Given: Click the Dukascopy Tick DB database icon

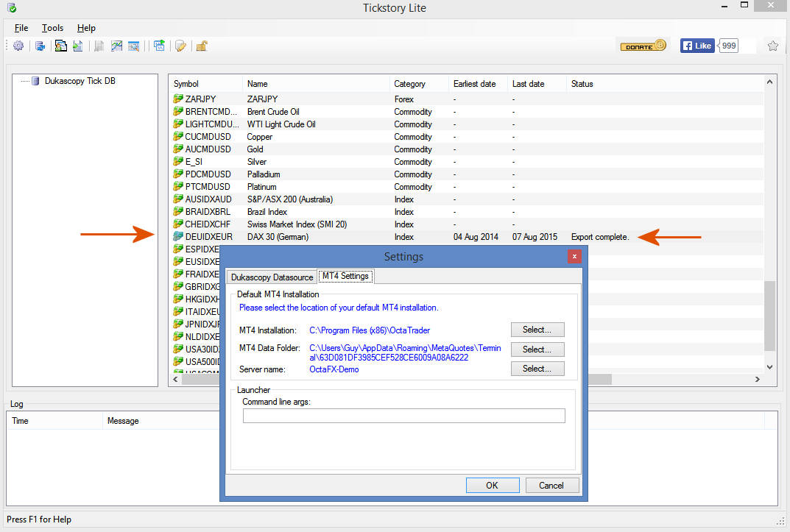Looking at the screenshot, I should coord(36,80).
